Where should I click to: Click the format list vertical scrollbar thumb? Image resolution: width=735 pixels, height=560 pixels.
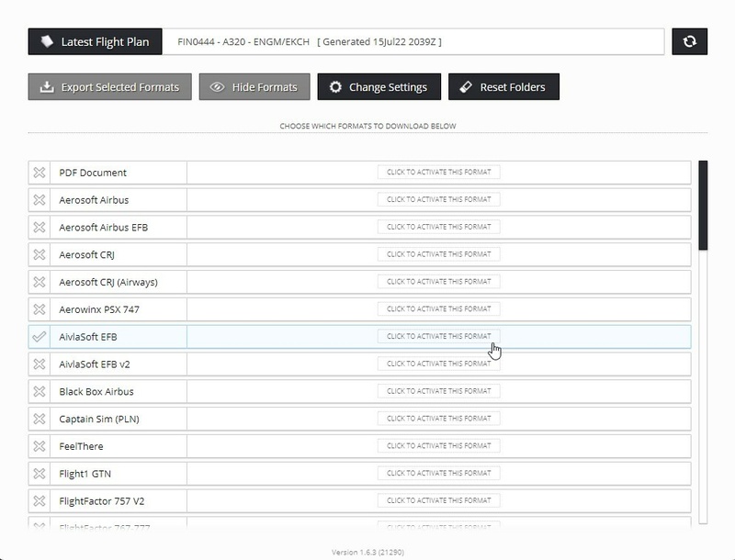(703, 205)
